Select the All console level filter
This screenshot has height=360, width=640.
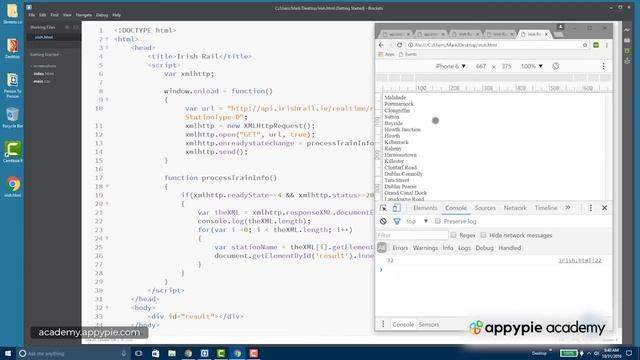pyautogui.click(x=382, y=247)
